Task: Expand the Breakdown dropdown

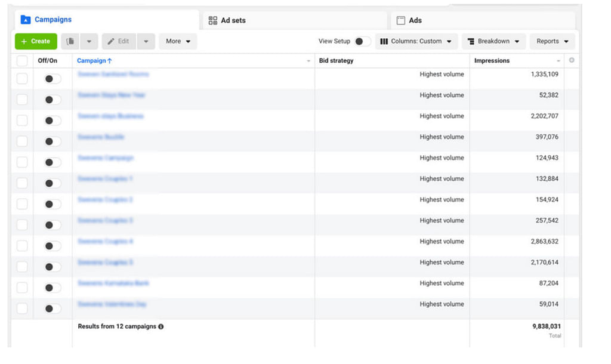Action: coord(493,41)
